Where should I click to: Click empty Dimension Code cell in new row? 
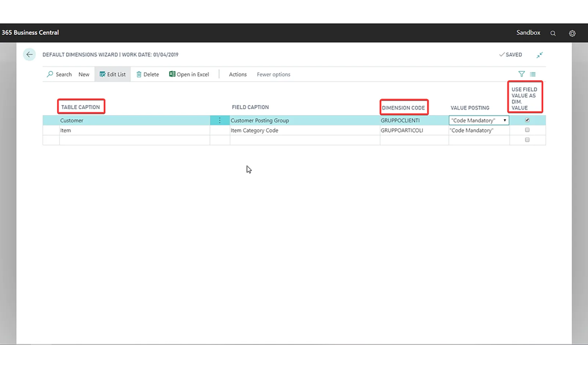(414, 140)
